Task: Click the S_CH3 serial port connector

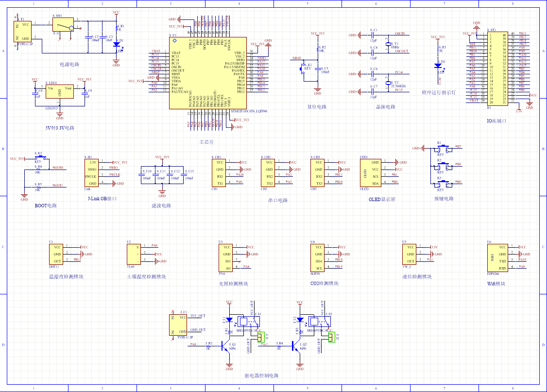Action: tap(318, 173)
